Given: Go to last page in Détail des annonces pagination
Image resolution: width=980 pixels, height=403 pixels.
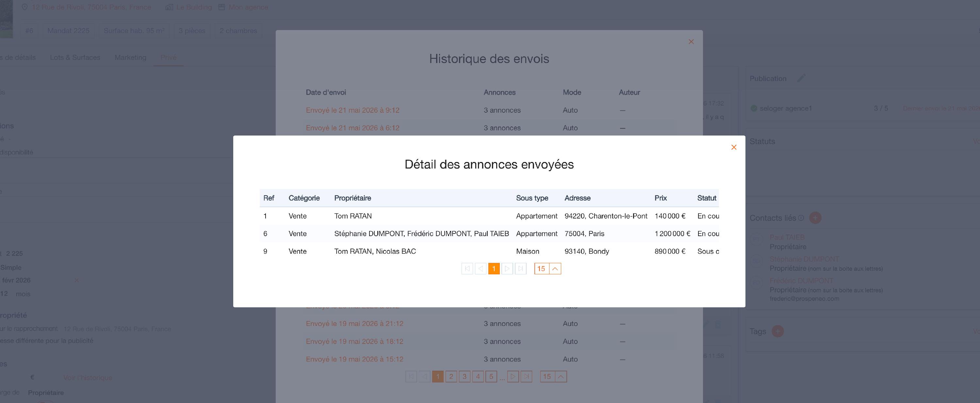Looking at the screenshot, I should pos(520,269).
